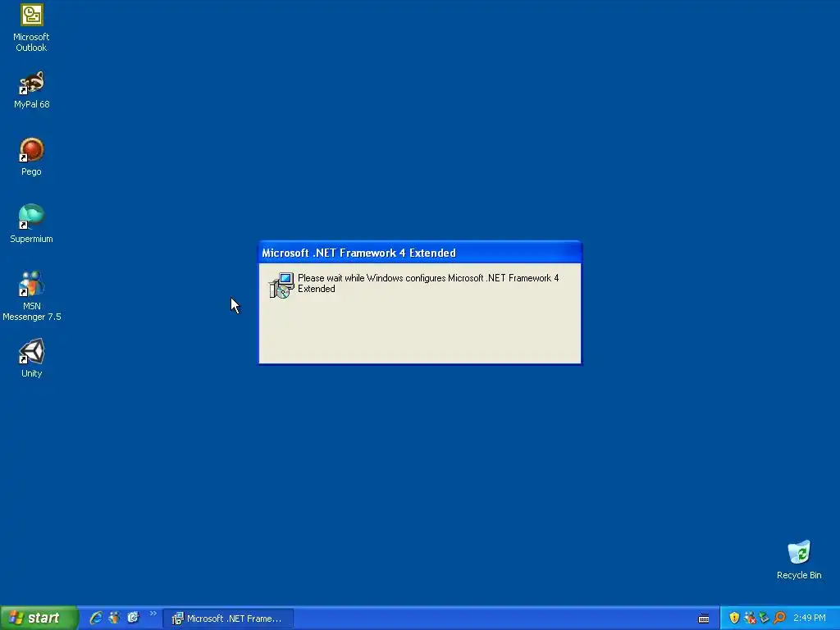Click the Unity desktop shortcut
This screenshot has height=630, width=840.
tap(31, 358)
